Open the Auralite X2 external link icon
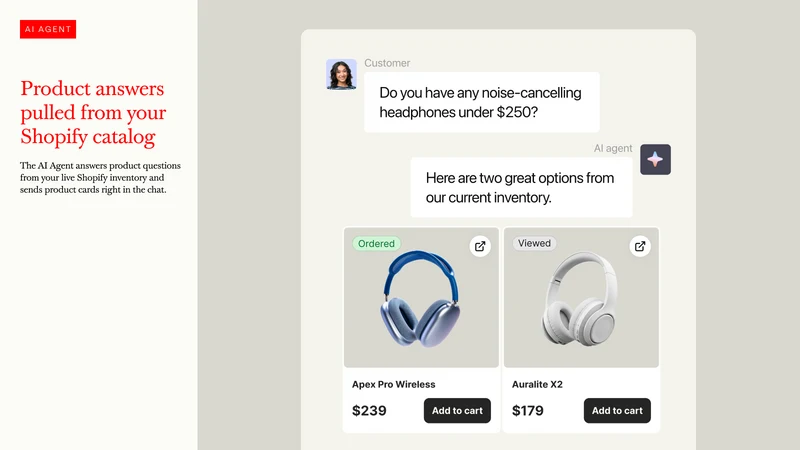Viewport: 800px width, 450px height. 640,246
